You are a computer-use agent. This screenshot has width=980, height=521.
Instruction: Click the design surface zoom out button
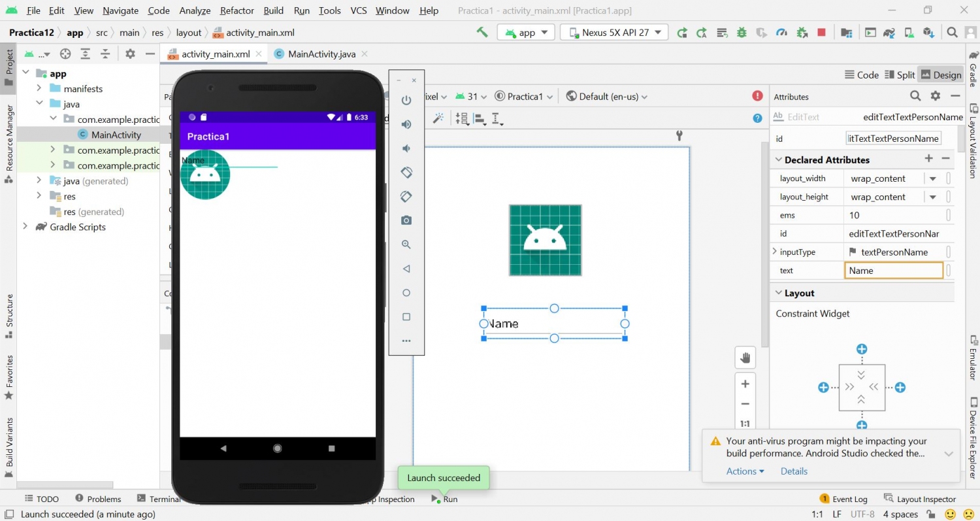[745, 404]
